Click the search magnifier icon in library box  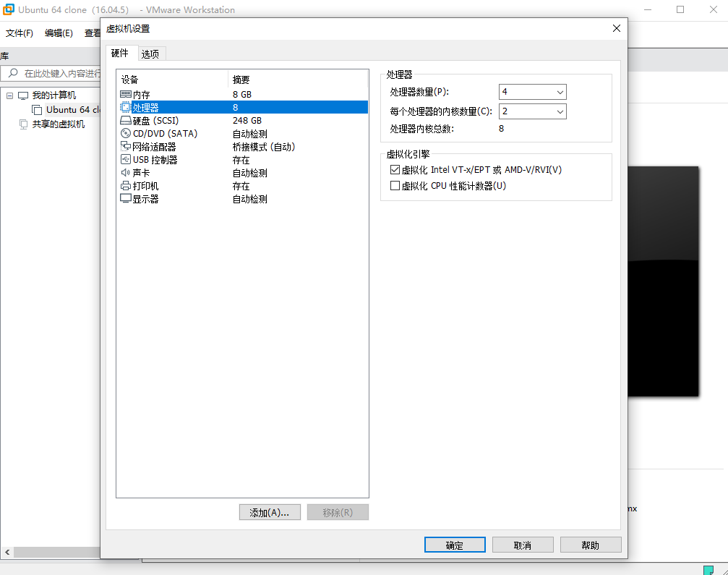pyautogui.click(x=13, y=73)
